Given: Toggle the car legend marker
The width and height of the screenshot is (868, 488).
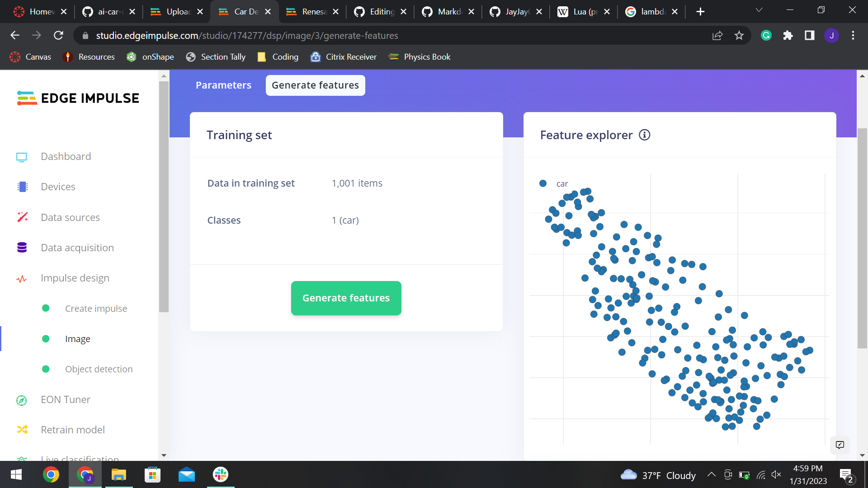Looking at the screenshot, I should [x=543, y=183].
